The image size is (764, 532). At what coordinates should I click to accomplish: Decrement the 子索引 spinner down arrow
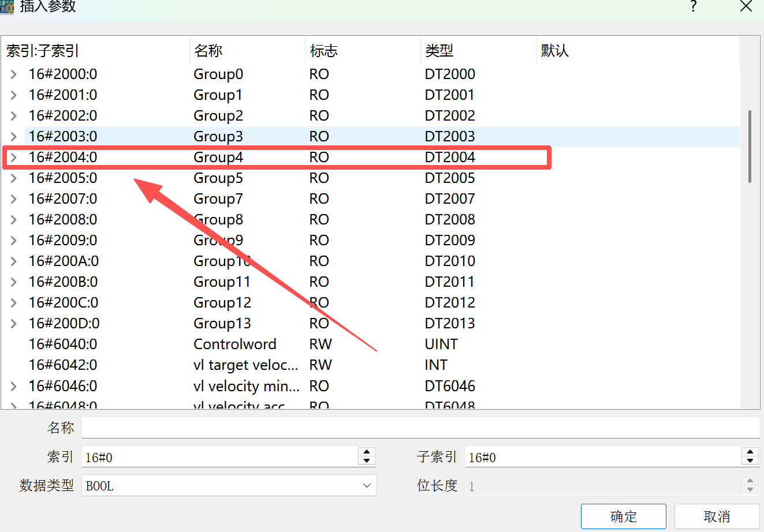(750, 461)
